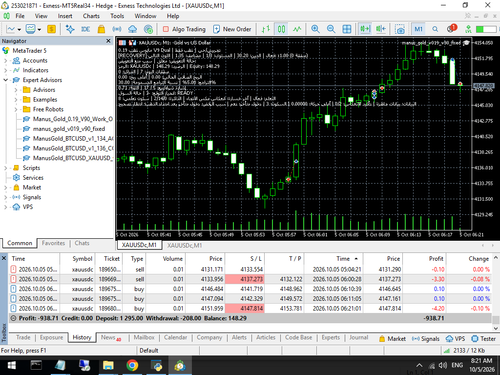This screenshot has width=500, height=375.
Task: Tile chart windows with grid icon
Action: coord(347,29)
